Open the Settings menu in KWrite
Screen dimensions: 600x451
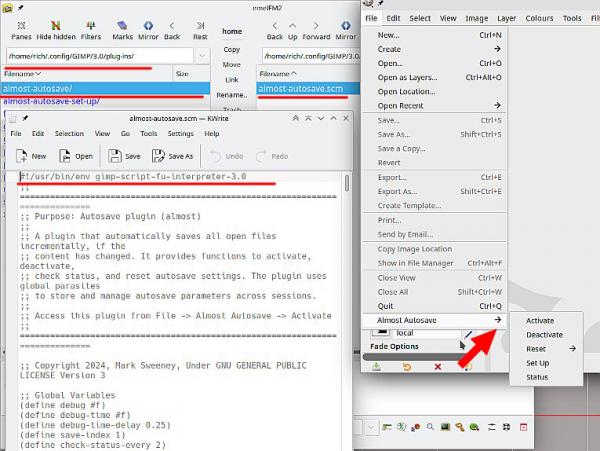click(x=181, y=134)
